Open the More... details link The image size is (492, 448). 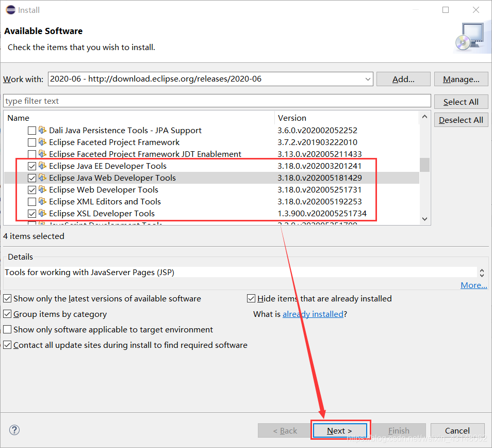click(x=474, y=285)
